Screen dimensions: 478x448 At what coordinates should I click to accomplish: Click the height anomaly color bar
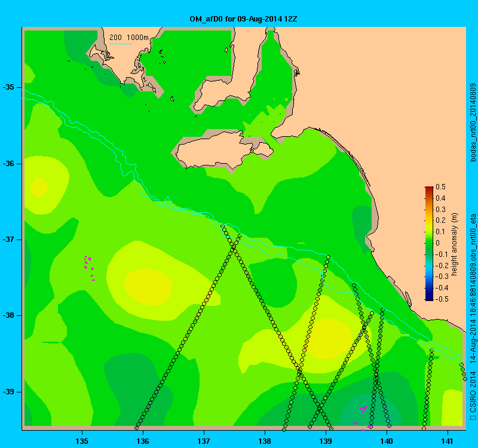coord(429,243)
